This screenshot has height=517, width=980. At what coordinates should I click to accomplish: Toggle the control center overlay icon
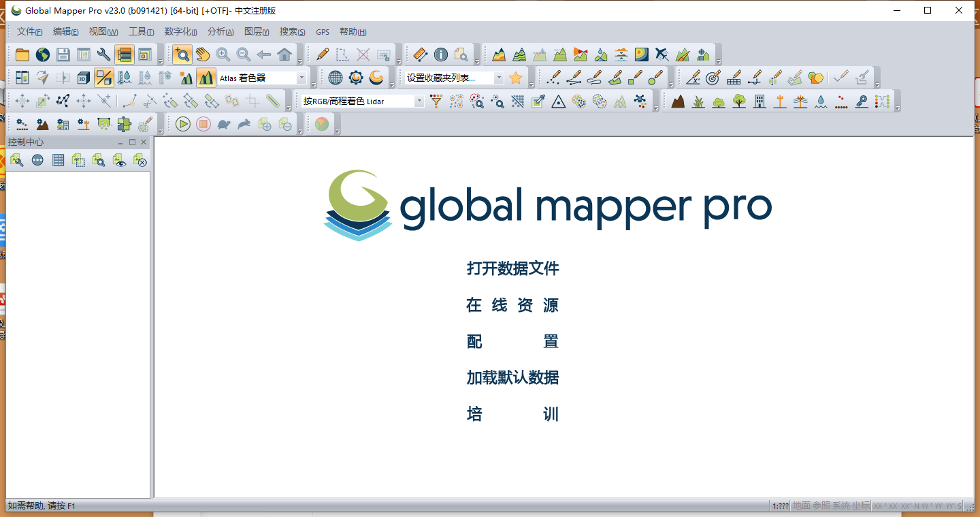coord(125,55)
